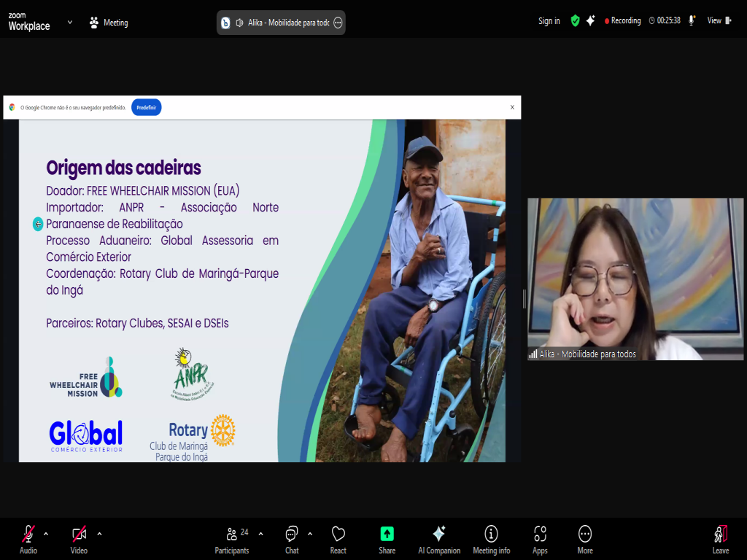Open the Apps panel
Screen dimensions: 747x560
(x=540, y=538)
